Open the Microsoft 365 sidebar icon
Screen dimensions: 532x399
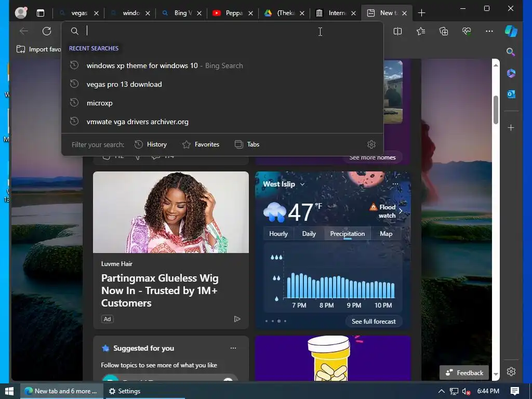point(511,73)
